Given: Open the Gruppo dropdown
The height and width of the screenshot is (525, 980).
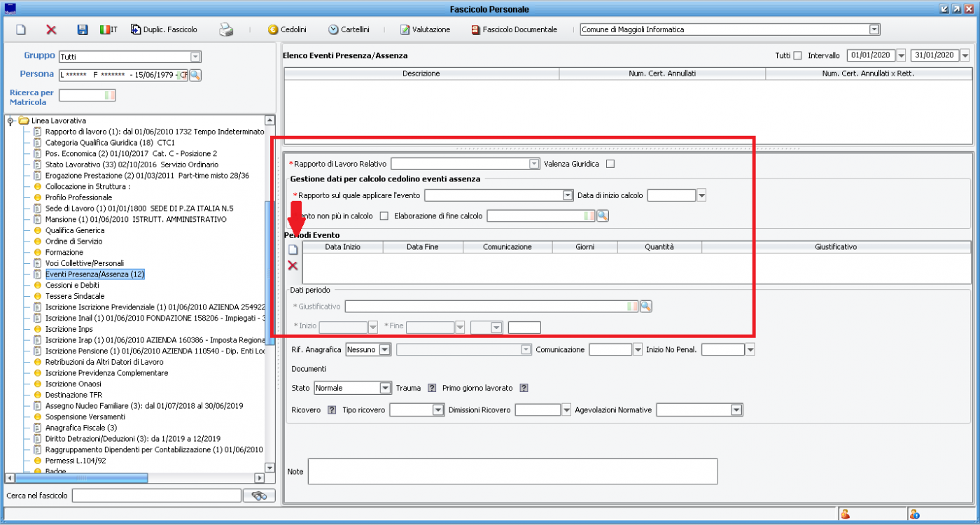Looking at the screenshot, I should 196,56.
